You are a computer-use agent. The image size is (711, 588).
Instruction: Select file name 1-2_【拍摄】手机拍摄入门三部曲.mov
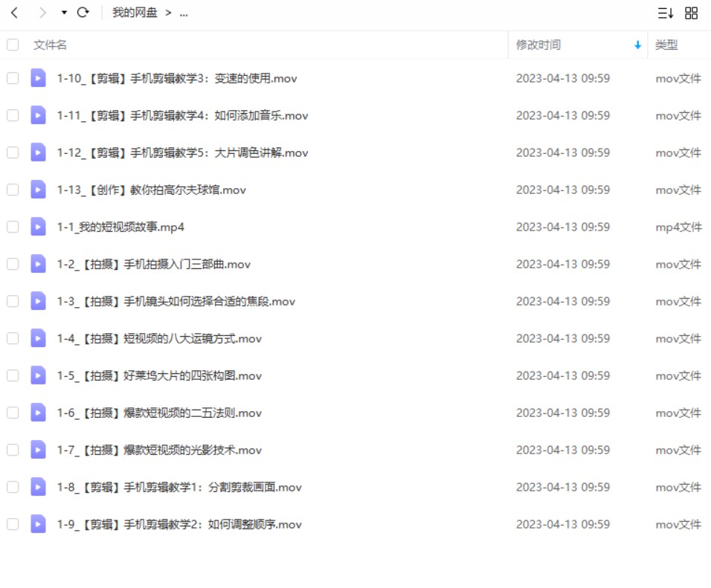click(x=153, y=265)
